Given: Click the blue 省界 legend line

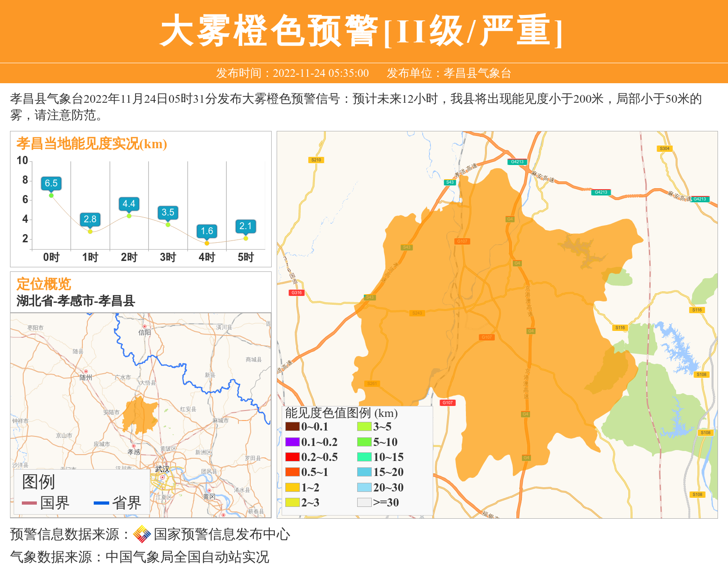Looking at the screenshot, I should tap(101, 503).
